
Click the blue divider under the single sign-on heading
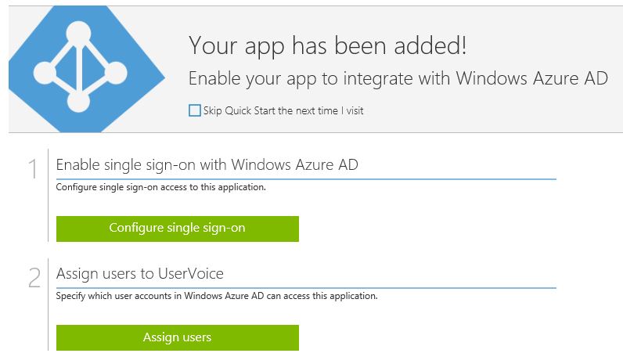click(306, 179)
